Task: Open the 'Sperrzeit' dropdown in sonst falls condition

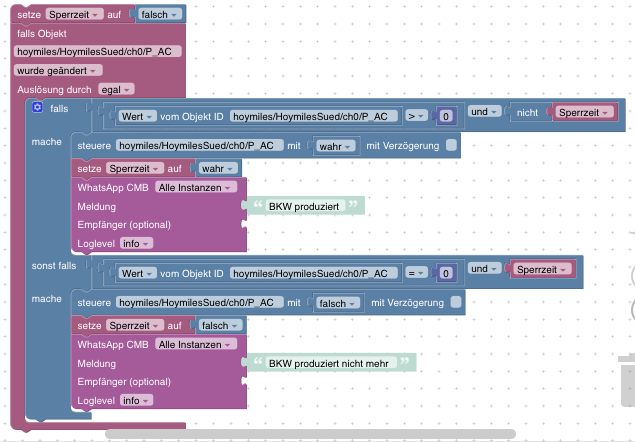Action: (x=542, y=269)
